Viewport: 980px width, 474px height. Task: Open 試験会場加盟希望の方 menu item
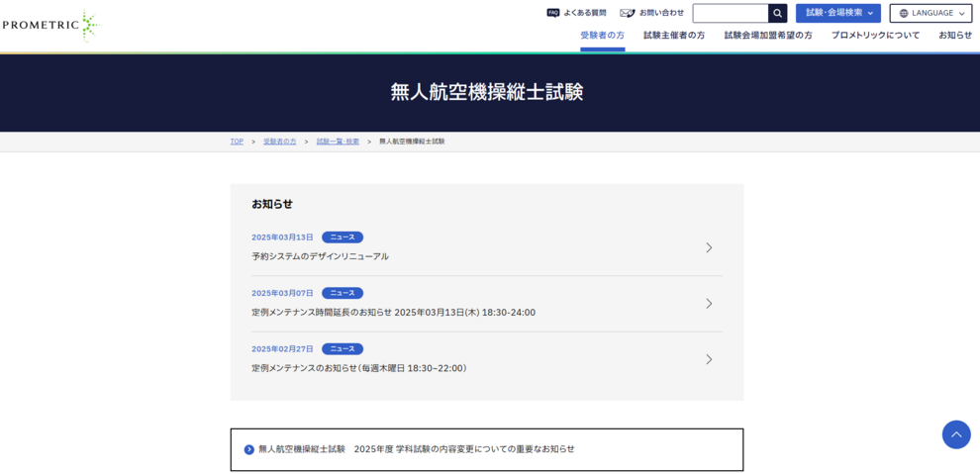767,36
